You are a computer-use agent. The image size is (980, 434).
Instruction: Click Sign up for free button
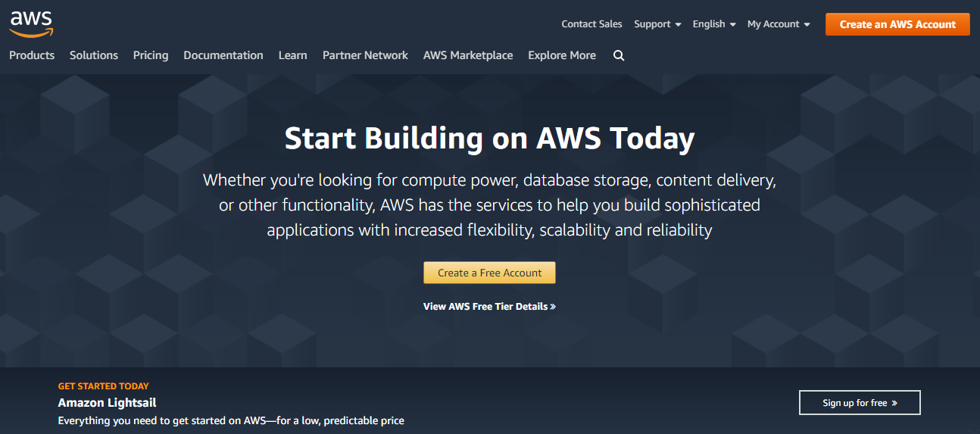click(x=860, y=403)
